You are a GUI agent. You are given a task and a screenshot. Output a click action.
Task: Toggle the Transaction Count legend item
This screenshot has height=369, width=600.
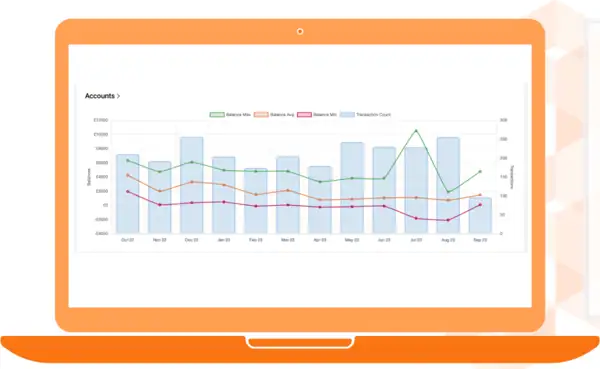click(365, 114)
